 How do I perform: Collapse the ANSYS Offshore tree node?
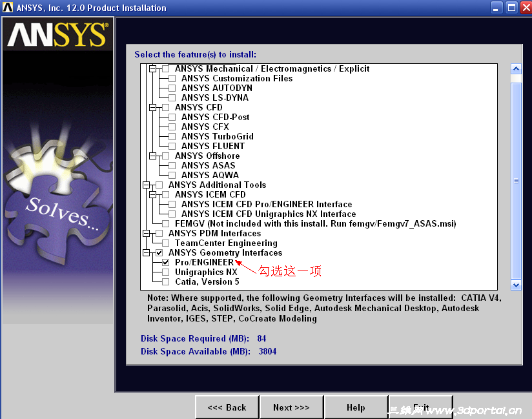[152, 156]
